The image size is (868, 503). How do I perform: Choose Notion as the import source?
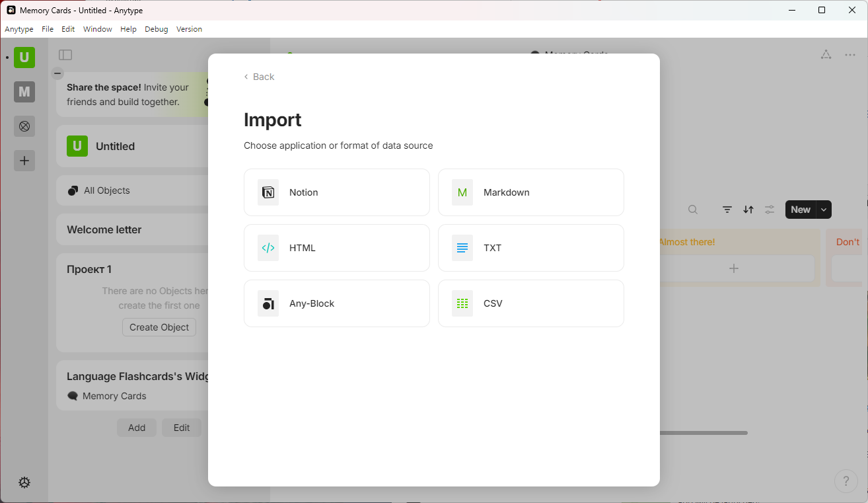click(x=336, y=192)
